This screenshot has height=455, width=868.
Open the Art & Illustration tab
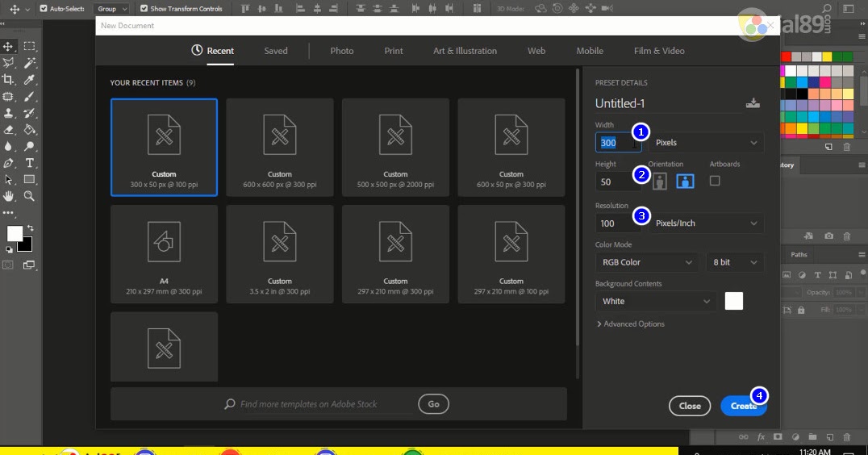pyautogui.click(x=465, y=51)
